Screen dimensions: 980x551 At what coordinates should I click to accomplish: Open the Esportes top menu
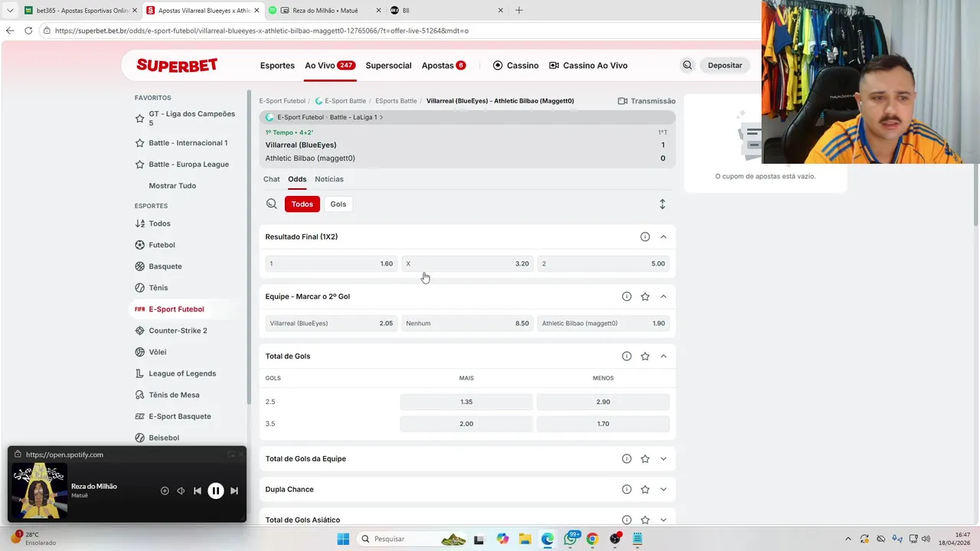point(277,65)
